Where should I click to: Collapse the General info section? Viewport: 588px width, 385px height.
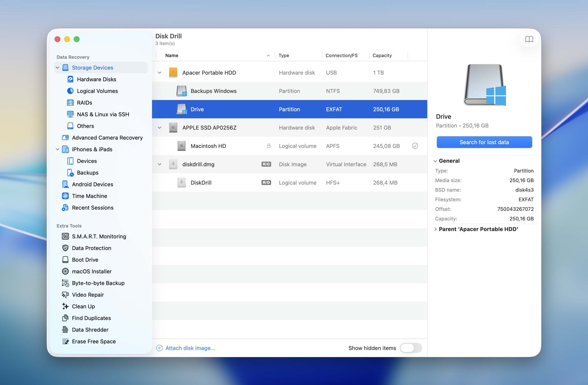(435, 161)
